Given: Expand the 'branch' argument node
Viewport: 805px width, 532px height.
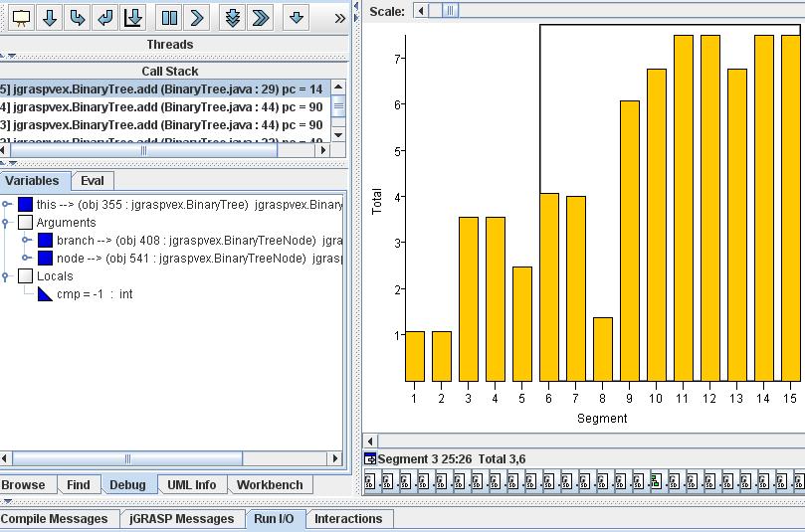Looking at the screenshot, I should click(x=26, y=240).
